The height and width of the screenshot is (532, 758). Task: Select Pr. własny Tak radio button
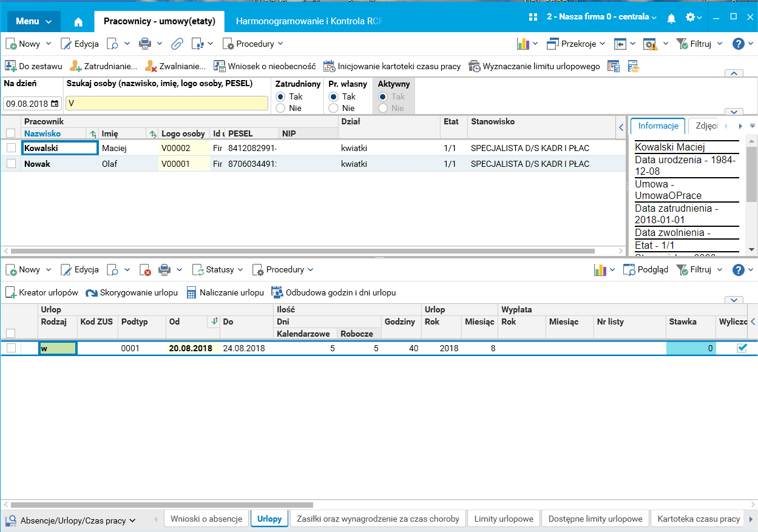[x=333, y=96]
